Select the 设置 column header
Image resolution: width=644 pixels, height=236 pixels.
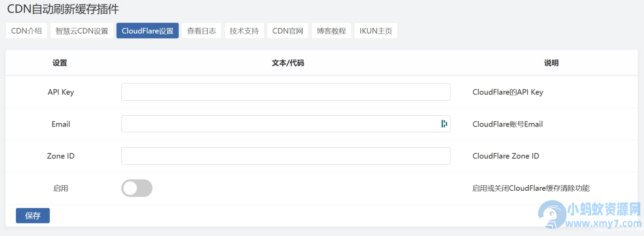pyautogui.click(x=60, y=63)
